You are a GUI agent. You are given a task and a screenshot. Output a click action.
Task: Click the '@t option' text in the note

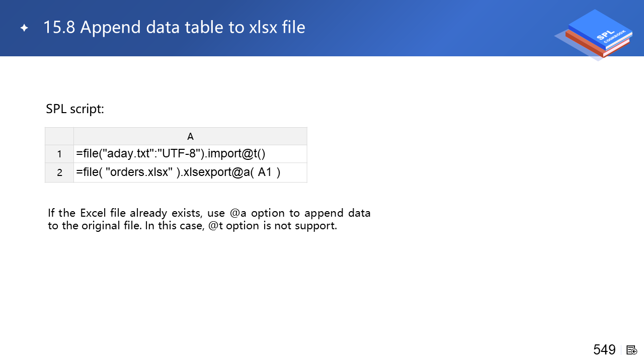[233, 226]
